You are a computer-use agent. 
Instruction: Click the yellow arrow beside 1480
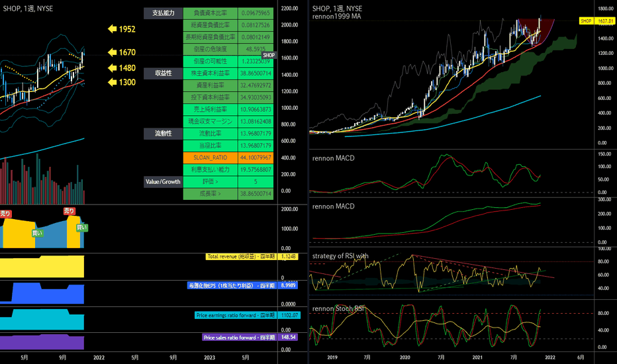point(112,68)
